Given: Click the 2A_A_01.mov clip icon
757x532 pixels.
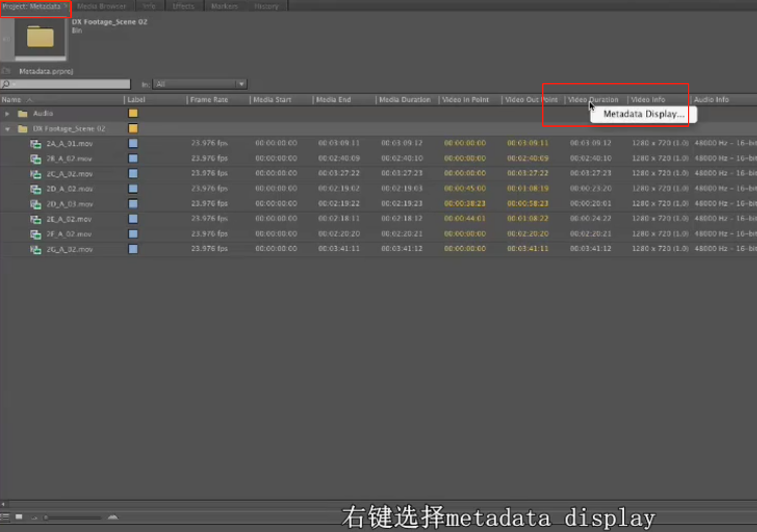Looking at the screenshot, I should tap(36, 144).
